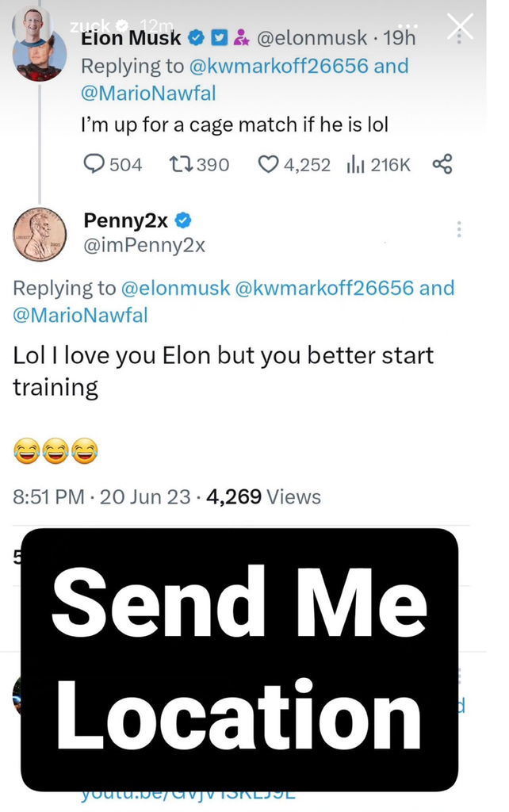
Task: Open the 216K views analytics icon
Action: [x=354, y=164]
